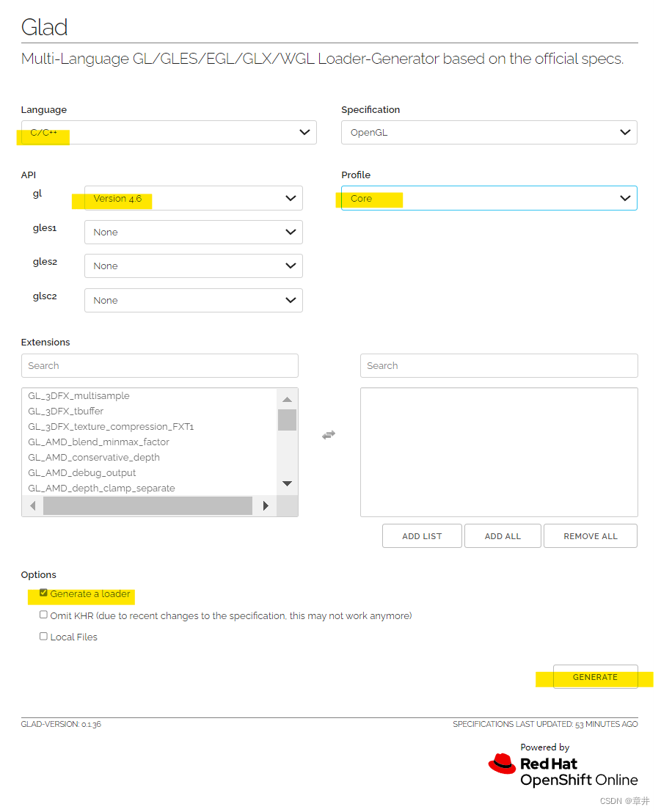
Task: Click the extensions list scroll-up arrow
Action: (x=287, y=399)
